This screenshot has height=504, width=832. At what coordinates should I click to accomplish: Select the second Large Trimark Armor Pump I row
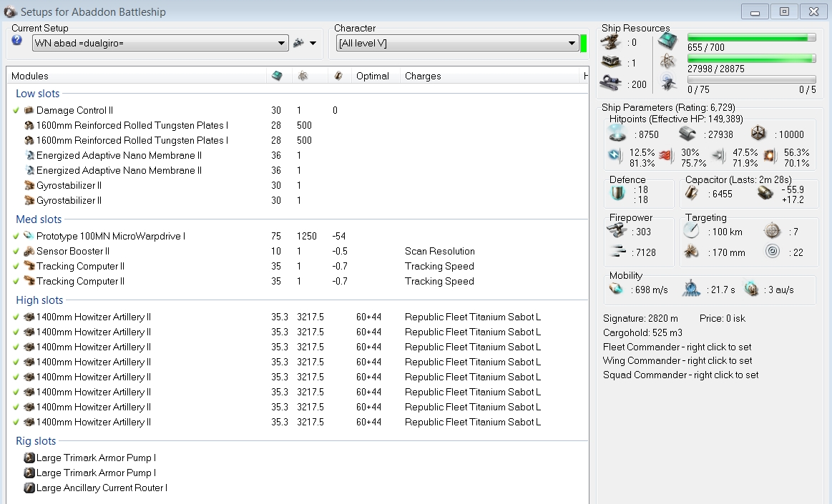coord(297,473)
